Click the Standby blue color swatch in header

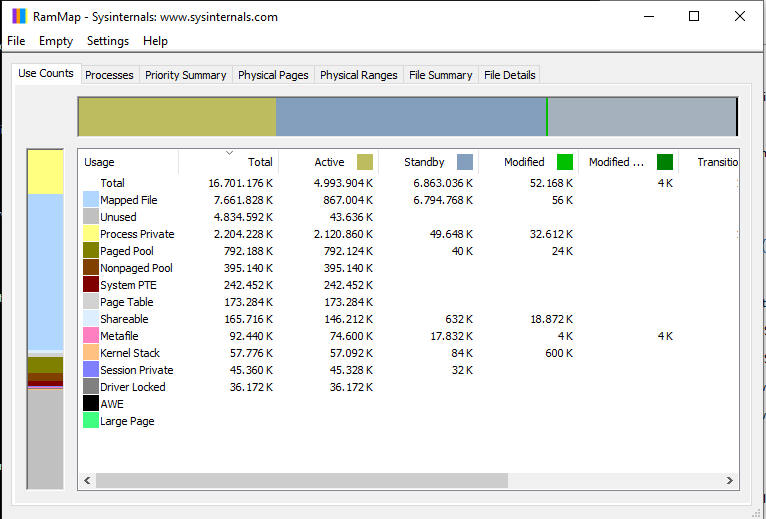(x=465, y=162)
